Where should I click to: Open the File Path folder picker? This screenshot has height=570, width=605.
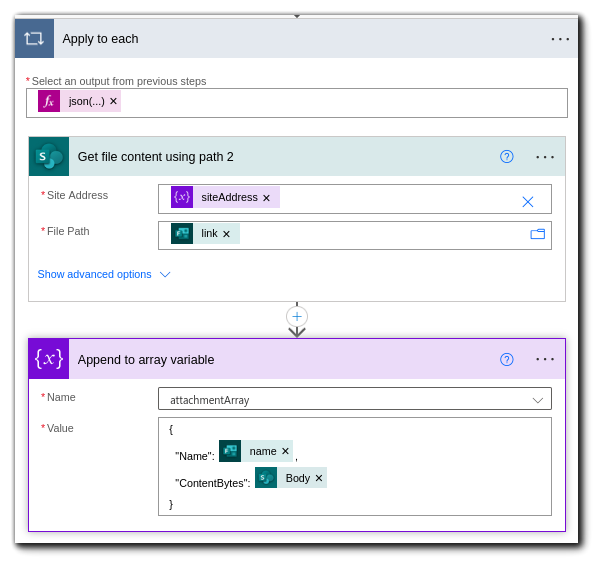pyautogui.click(x=538, y=234)
